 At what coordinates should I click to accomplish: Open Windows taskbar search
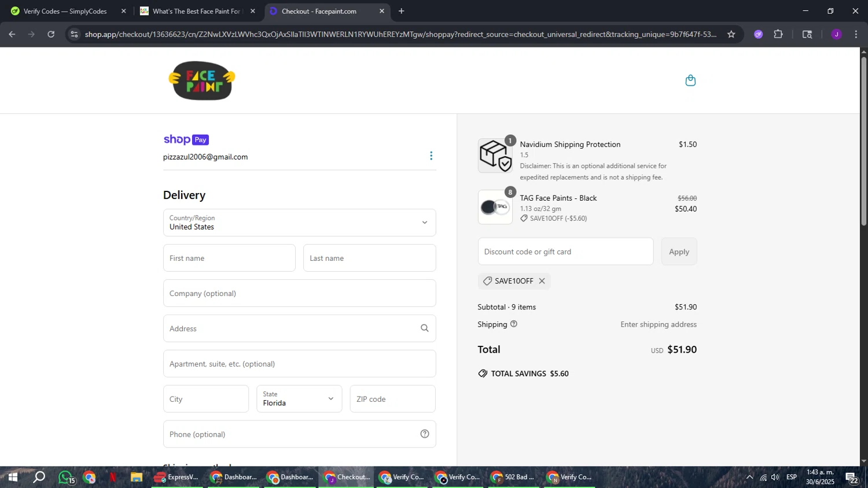pyautogui.click(x=39, y=478)
